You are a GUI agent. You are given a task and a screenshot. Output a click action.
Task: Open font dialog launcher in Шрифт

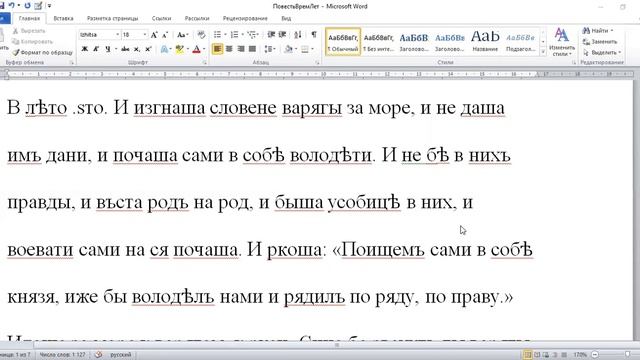click(x=204, y=63)
